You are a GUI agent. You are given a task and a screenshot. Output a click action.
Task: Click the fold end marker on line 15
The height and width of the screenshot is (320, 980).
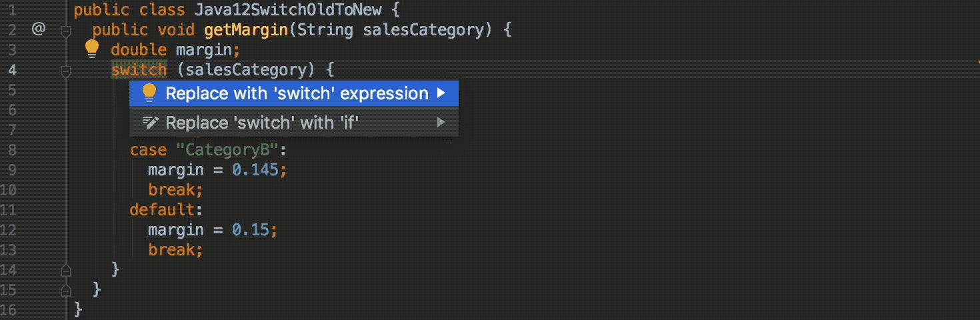click(x=66, y=290)
